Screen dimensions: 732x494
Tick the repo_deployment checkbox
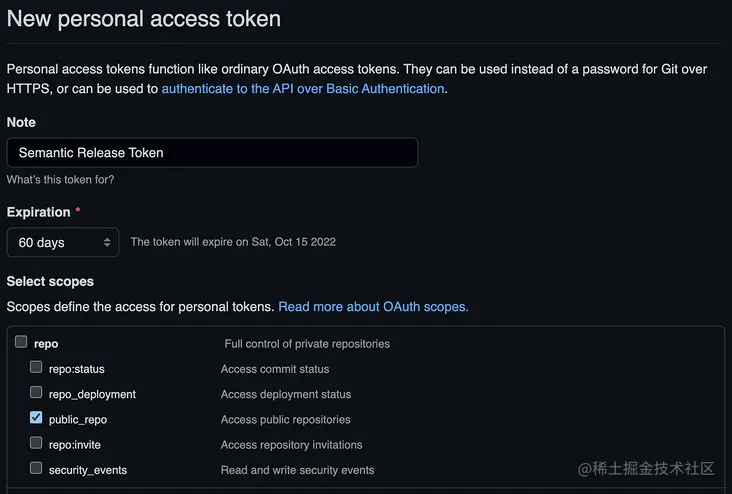click(x=36, y=393)
